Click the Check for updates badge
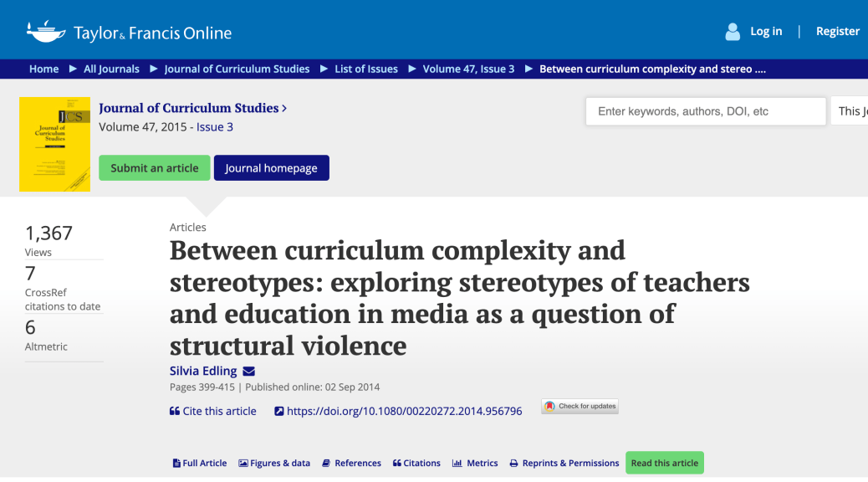Screen dimensions: 868x482 pyautogui.click(x=580, y=407)
